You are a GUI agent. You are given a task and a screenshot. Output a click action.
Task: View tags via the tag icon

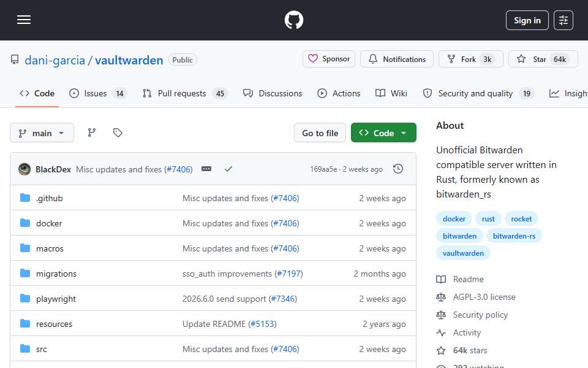[118, 132]
